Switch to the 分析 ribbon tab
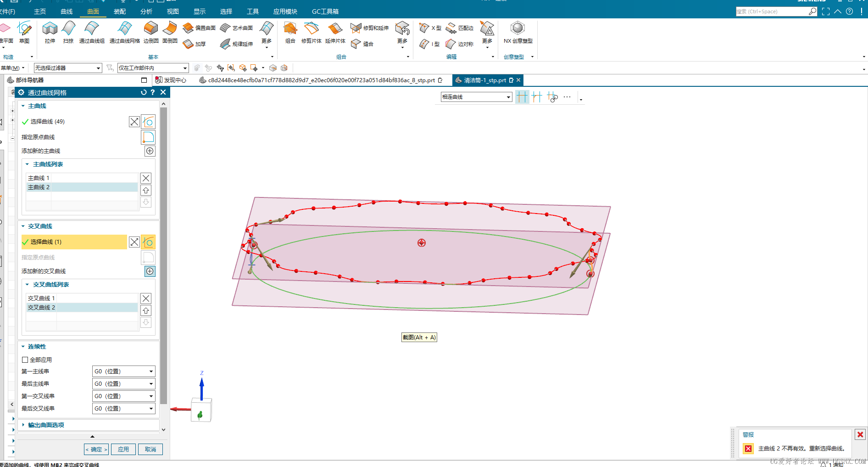 coord(146,11)
